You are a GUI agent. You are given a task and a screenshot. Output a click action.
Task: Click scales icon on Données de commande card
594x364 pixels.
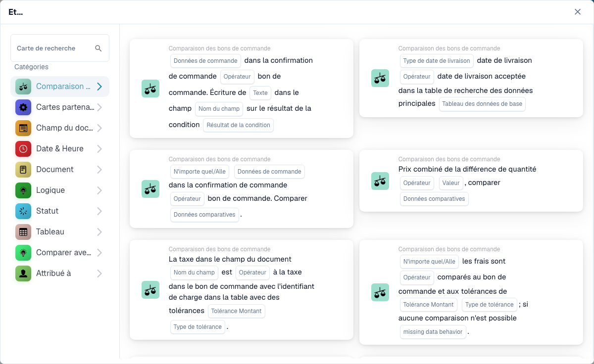(150, 89)
